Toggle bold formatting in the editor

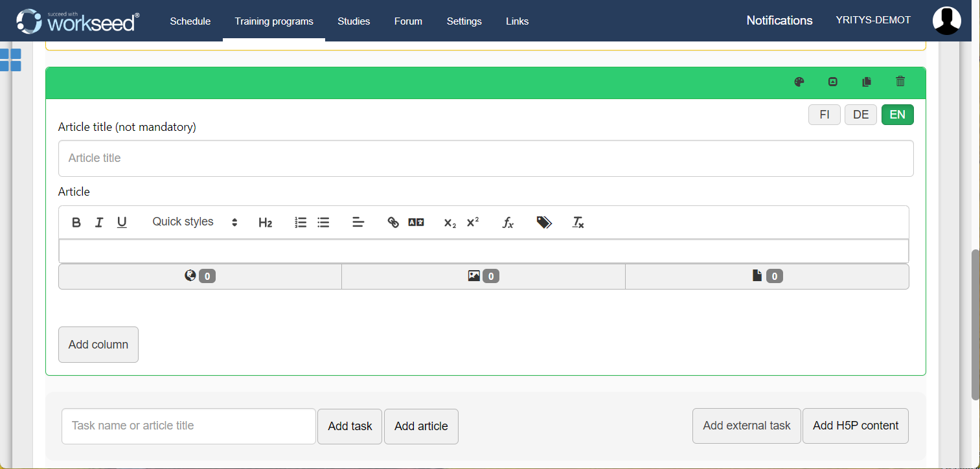pos(76,222)
